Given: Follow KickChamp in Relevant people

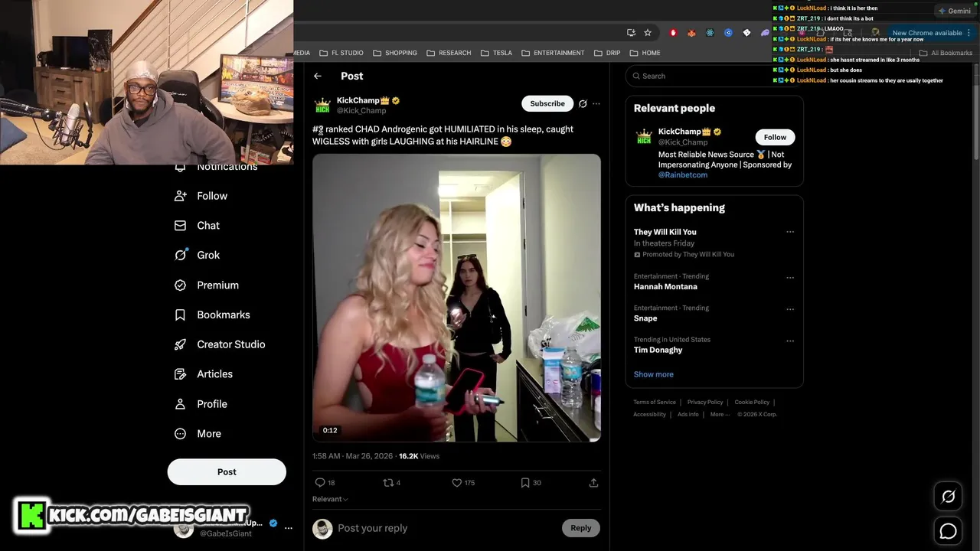Looking at the screenshot, I should pyautogui.click(x=775, y=137).
